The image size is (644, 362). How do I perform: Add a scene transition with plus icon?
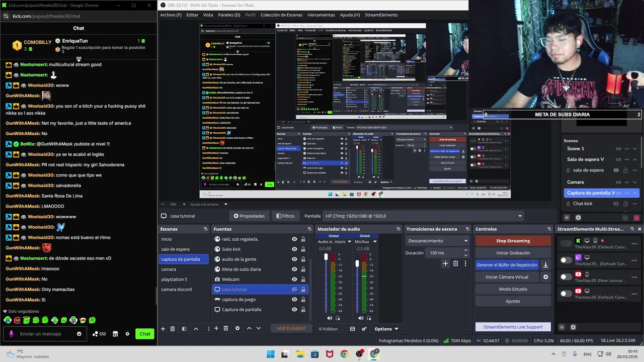(x=445, y=263)
